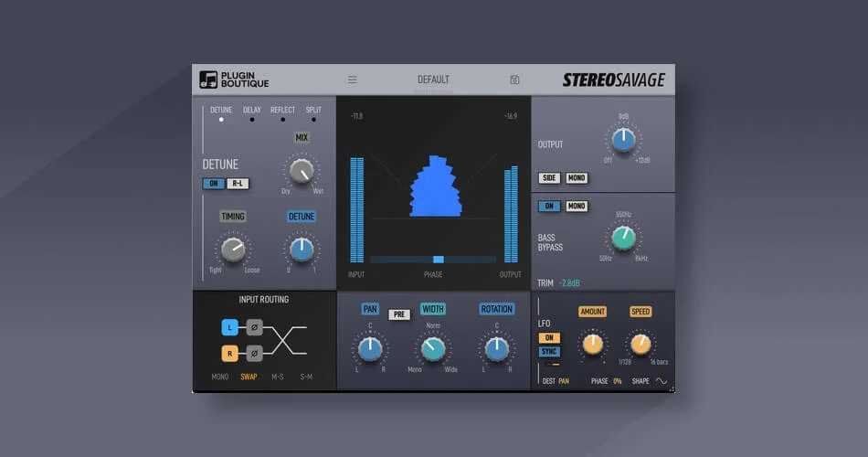Toggle the PRE button
The image size is (868, 457).
point(399,314)
